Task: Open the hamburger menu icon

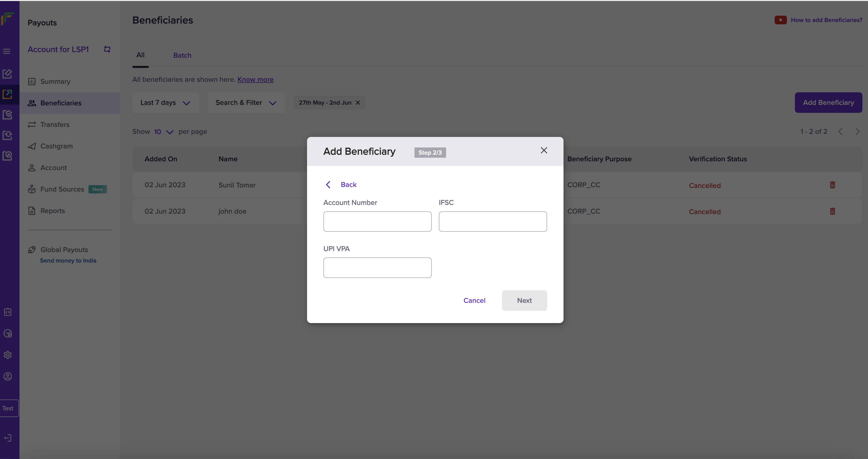Action: 7,51
